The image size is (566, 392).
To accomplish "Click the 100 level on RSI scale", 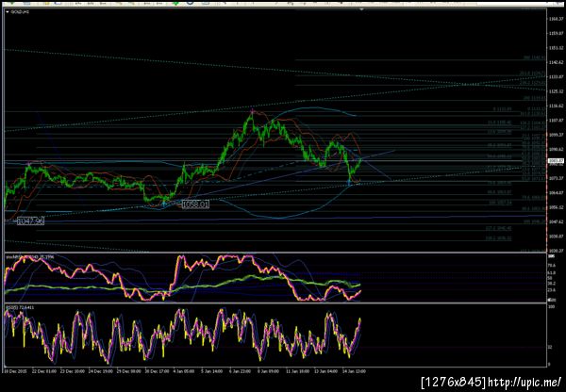I will [x=551, y=306].
